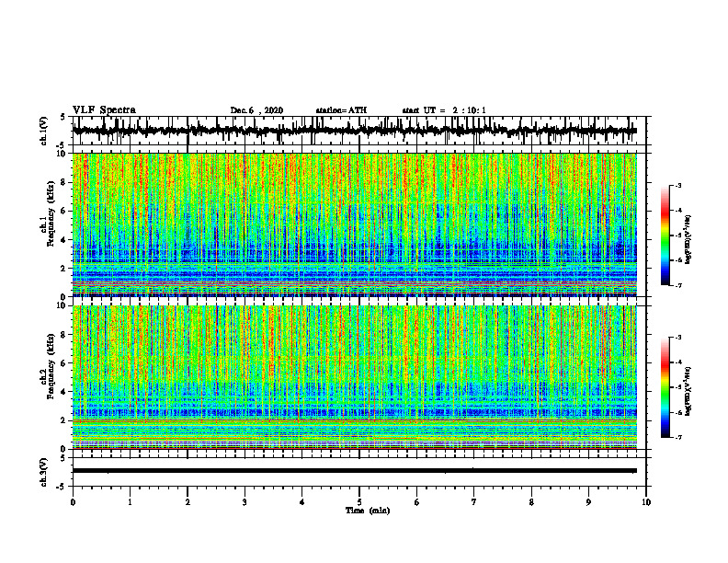Viewport: 728px width, 563px height.
Task: Select the date text "Dec. 6 , 2020"
Action: point(256,110)
